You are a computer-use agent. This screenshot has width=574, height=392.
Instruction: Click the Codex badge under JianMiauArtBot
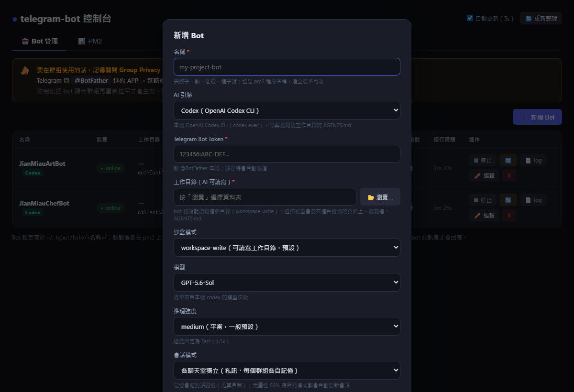pos(33,173)
